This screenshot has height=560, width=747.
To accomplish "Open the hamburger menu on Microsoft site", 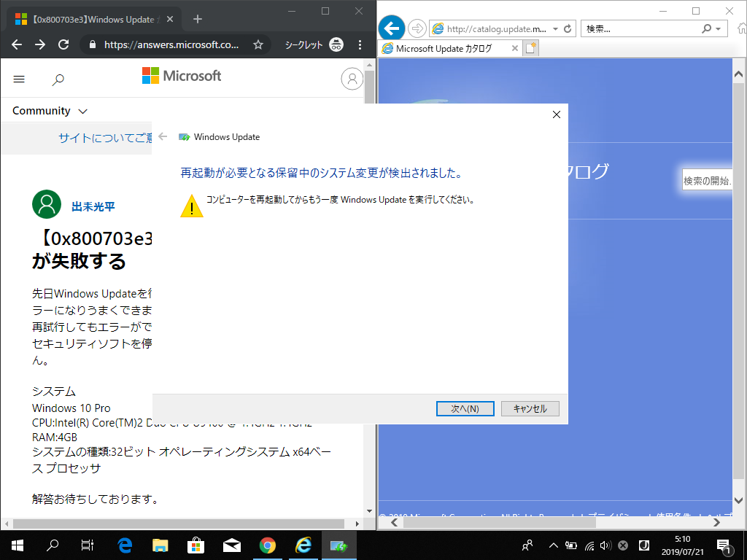I will point(19,79).
